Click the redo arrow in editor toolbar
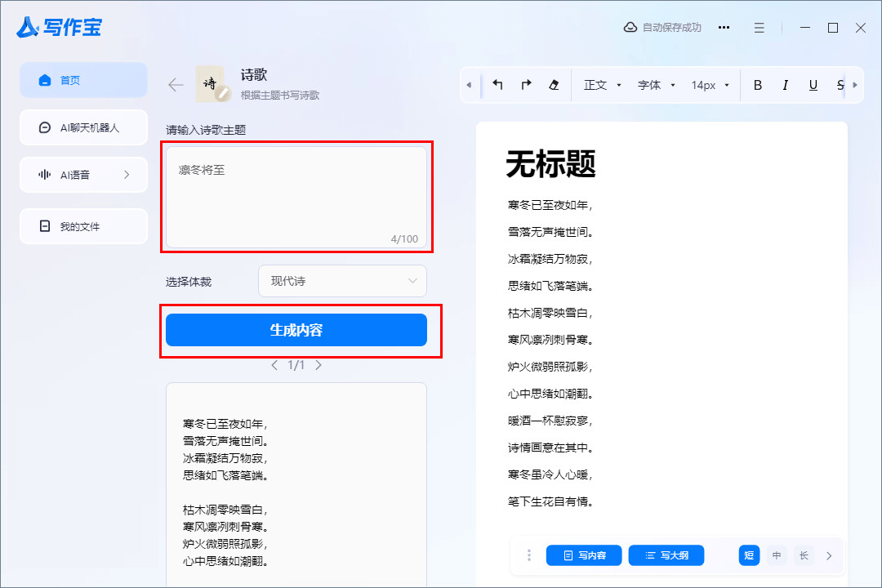The width and height of the screenshot is (882, 588). click(526, 85)
